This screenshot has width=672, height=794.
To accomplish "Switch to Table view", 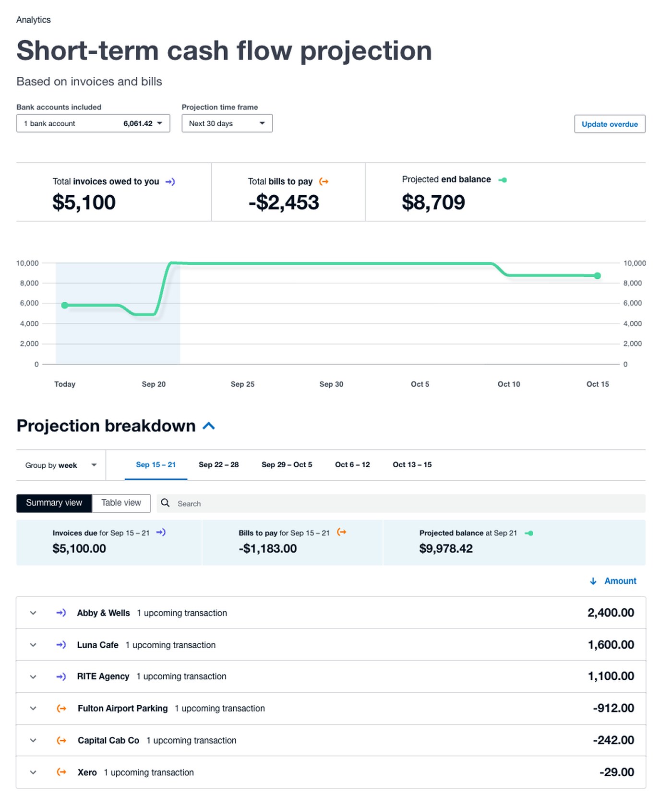I will click(x=121, y=503).
